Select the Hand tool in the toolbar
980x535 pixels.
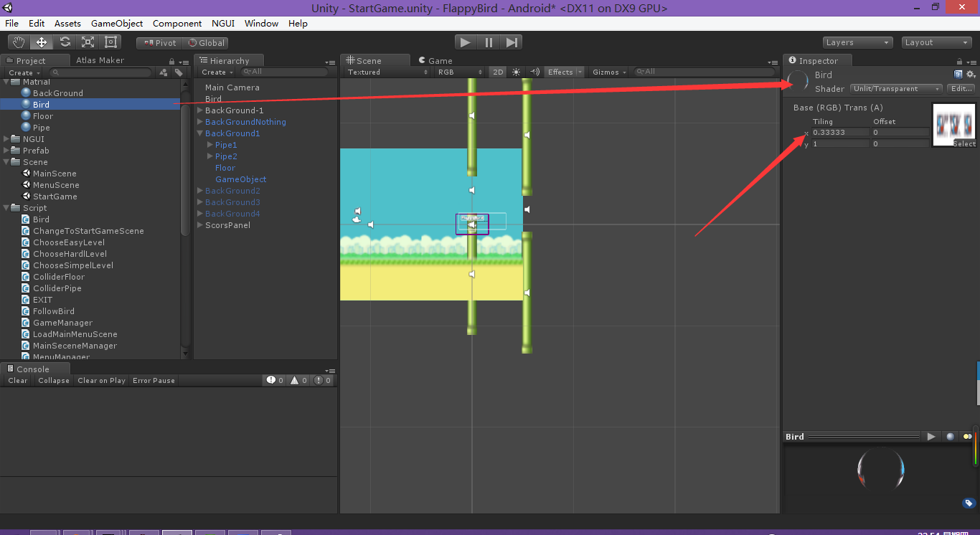[x=19, y=42]
